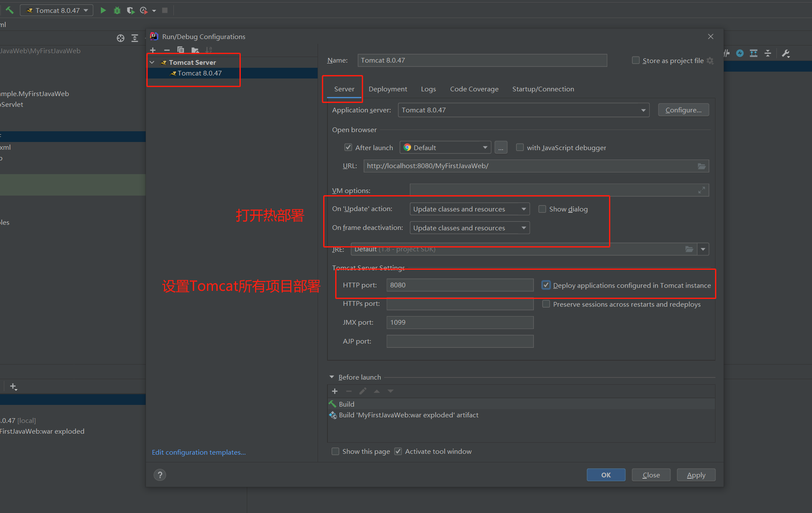
Task: Open Edit configuration templates link
Action: point(199,452)
